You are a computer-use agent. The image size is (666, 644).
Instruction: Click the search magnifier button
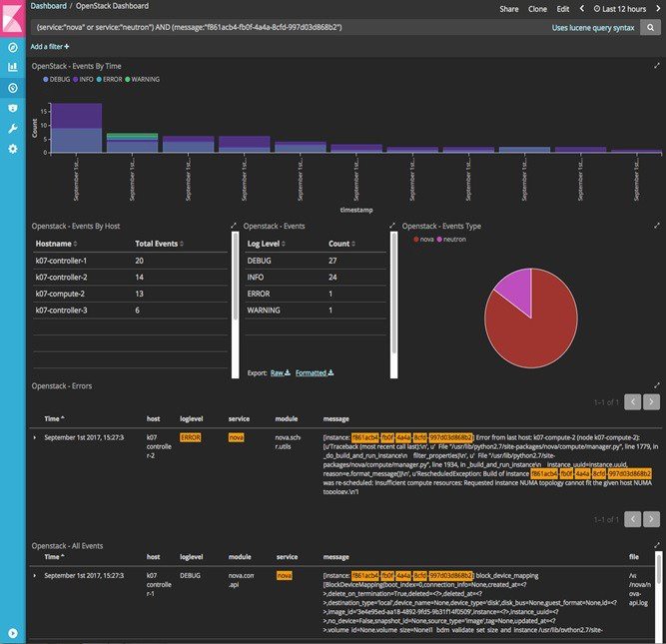(650, 28)
